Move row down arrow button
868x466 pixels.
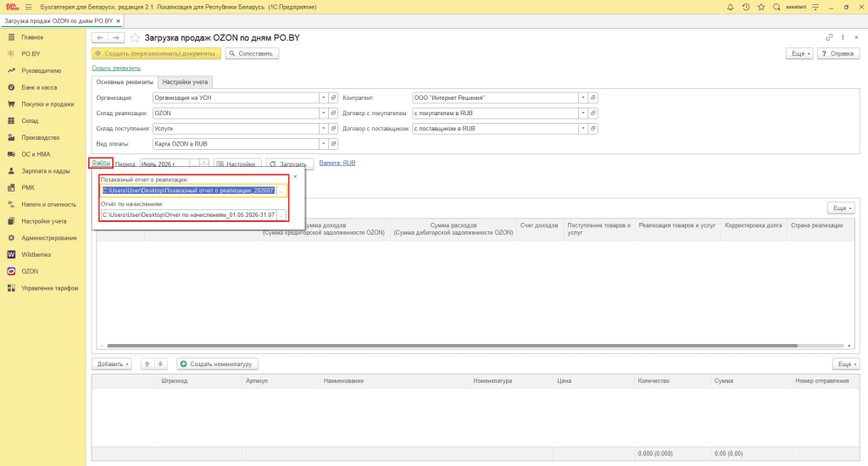point(160,364)
